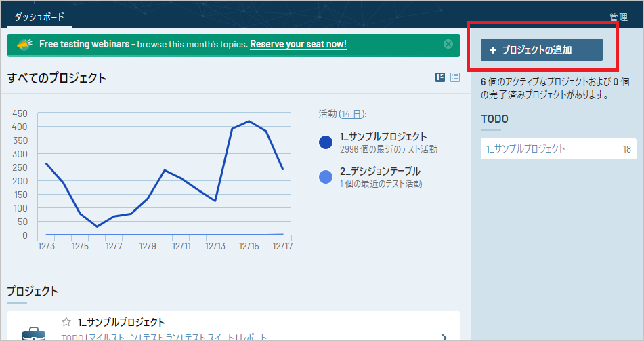The width and height of the screenshot is (644, 341).
Task: Click the chart peak near 12/15
Action: (x=249, y=121)
